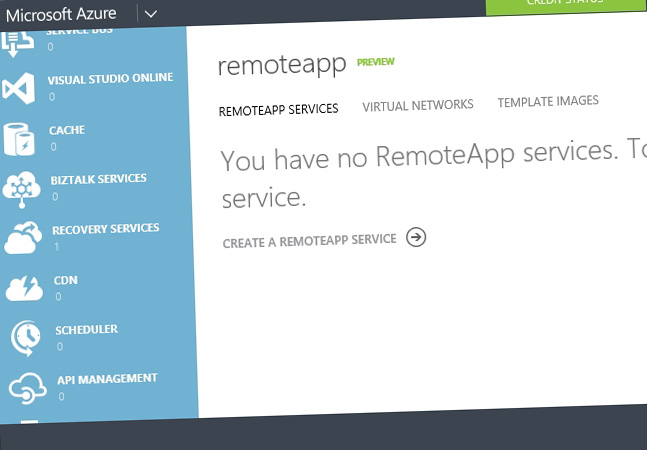Screen dimensions: 647x450
Task: Click the Create a RemoteApp Service link
Action: pos(309,241)
